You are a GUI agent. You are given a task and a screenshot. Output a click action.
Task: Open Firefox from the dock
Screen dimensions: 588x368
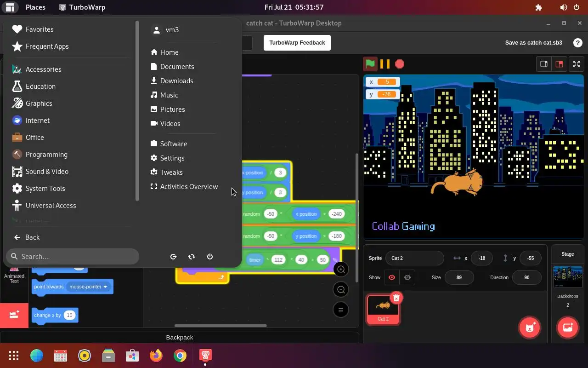click(156, 356)
